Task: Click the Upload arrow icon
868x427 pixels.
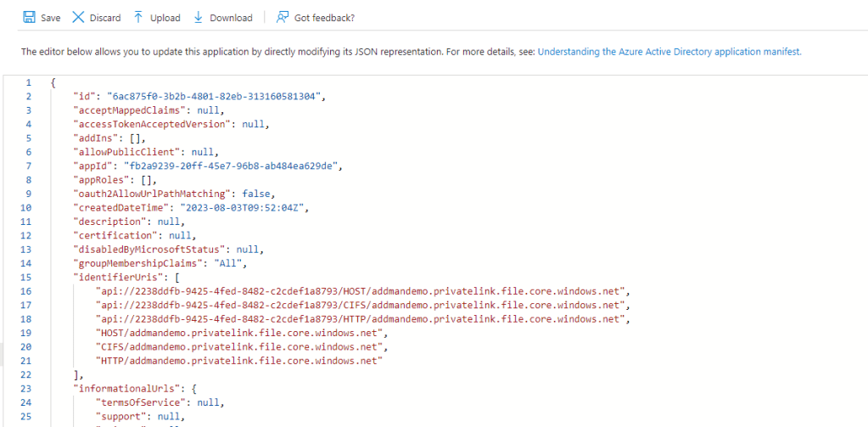Action: (138, 17)
